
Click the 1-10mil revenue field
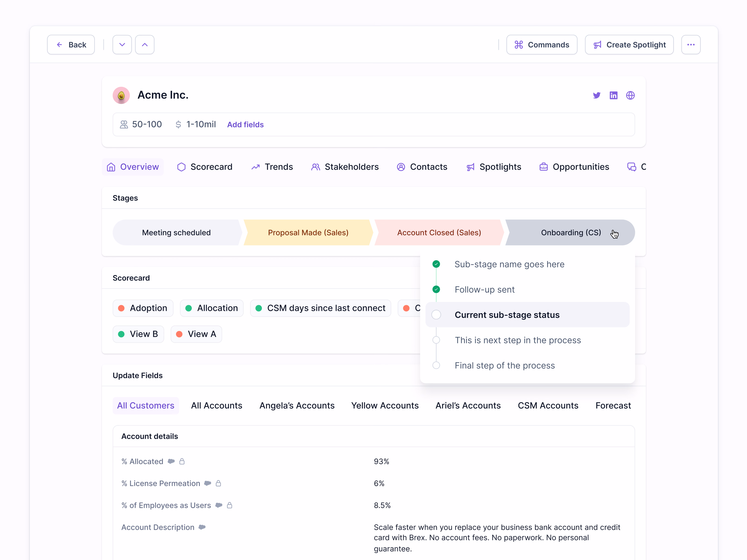(196, 125)
